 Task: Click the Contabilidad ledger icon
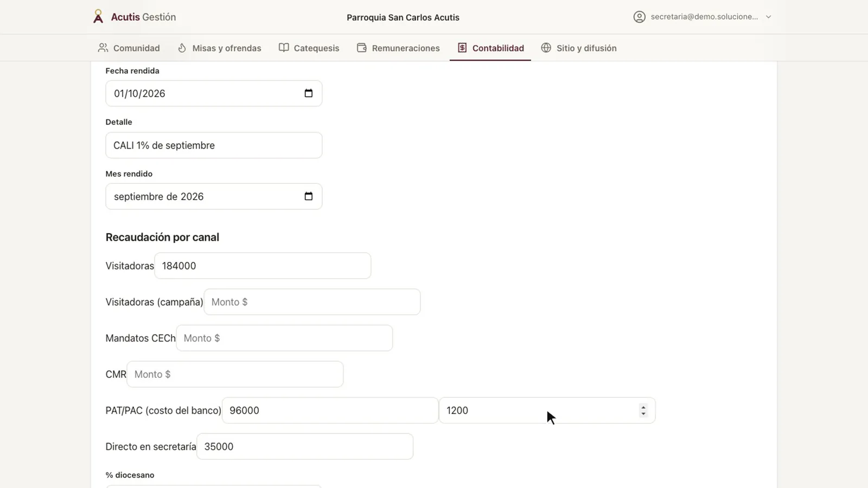[462, 48]
